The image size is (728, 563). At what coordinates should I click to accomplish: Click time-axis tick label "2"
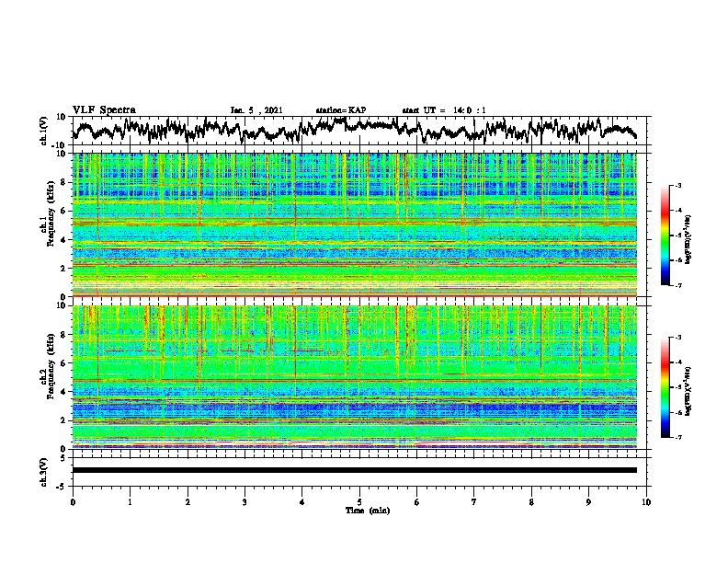pos(188,502)
